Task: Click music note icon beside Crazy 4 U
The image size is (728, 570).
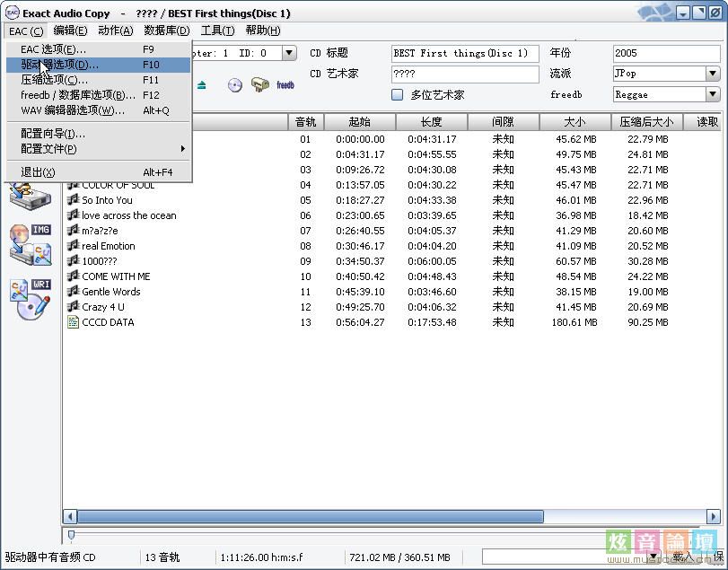Action: 73,307
